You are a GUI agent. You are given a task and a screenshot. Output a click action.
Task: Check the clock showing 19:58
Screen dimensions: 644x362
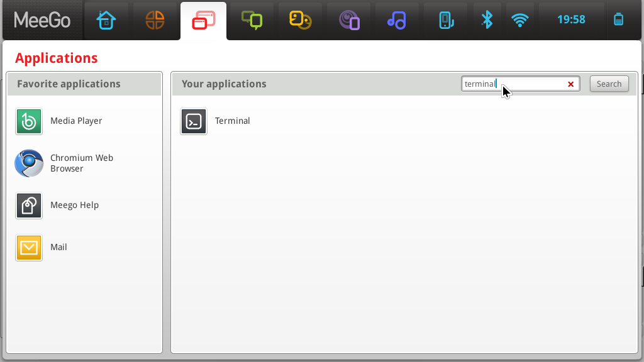[571, 19]
